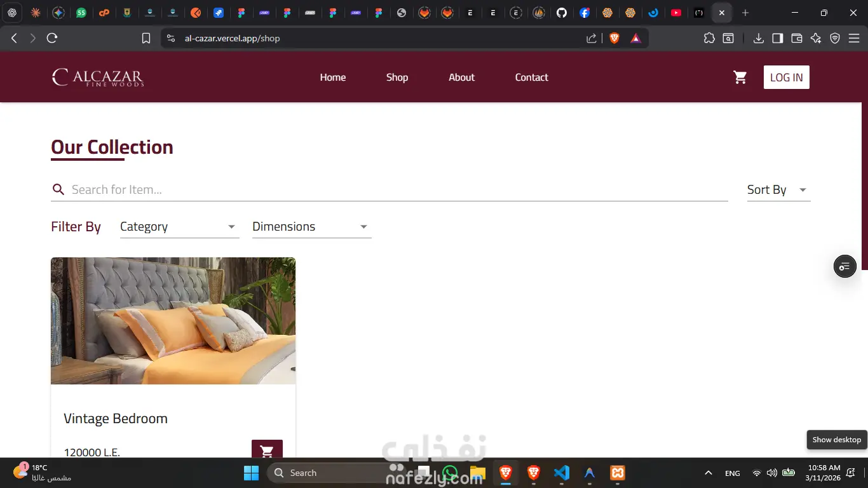Navigate to Home page

[x=333, y=78]
